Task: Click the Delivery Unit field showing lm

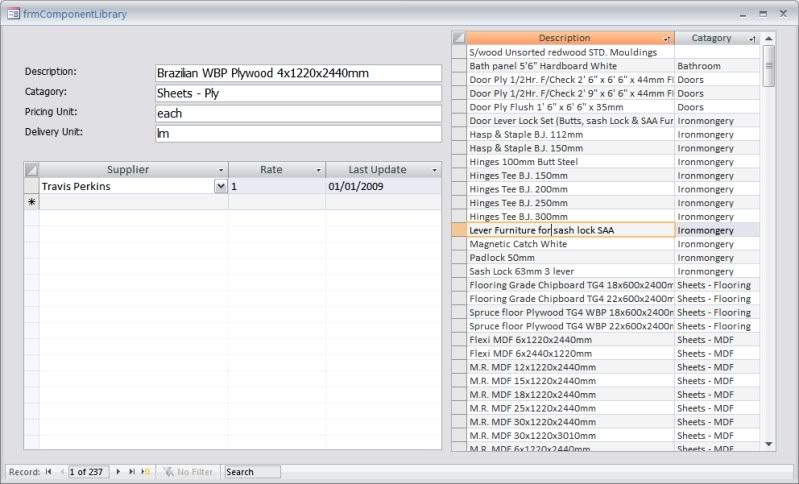Action: click(298, 133)
